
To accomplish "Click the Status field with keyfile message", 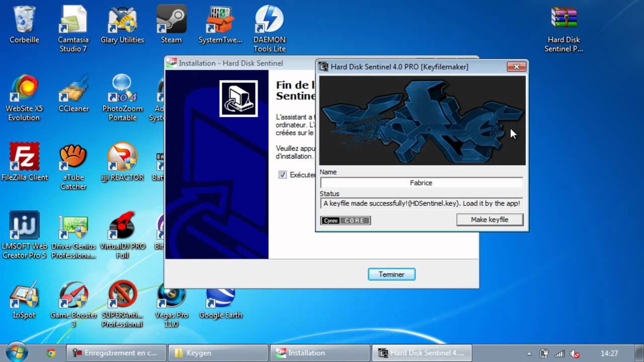I will 422,203.
